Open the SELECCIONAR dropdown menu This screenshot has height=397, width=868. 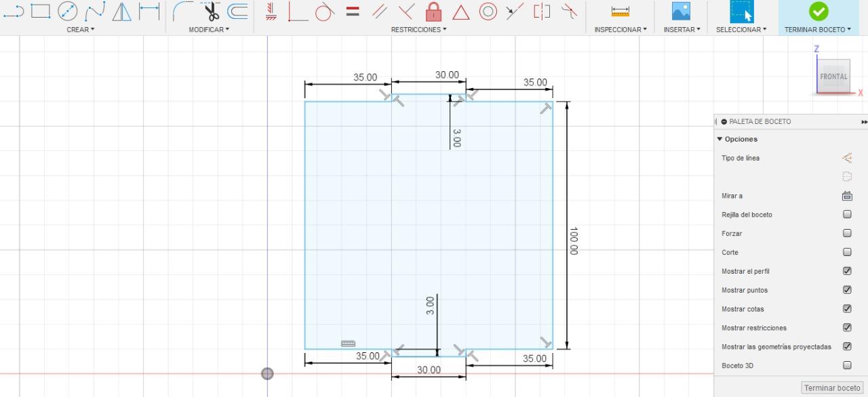click(x=741, y=30)
